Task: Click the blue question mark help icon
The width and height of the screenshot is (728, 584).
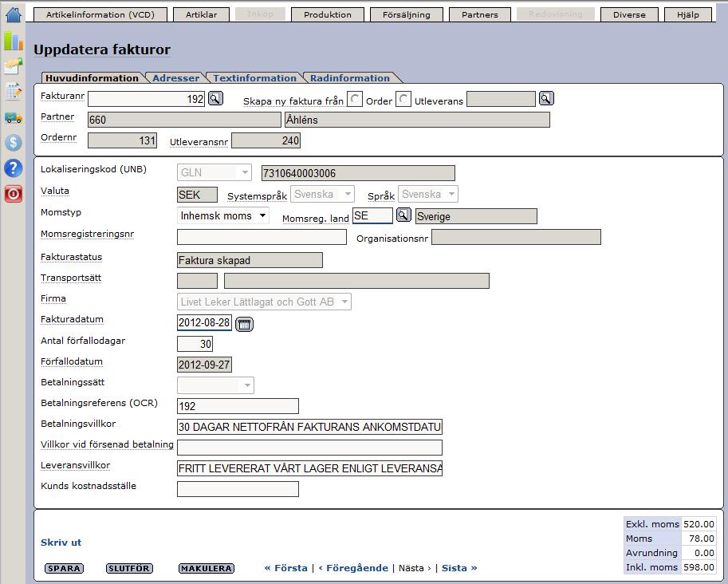Action: [13, 168]
